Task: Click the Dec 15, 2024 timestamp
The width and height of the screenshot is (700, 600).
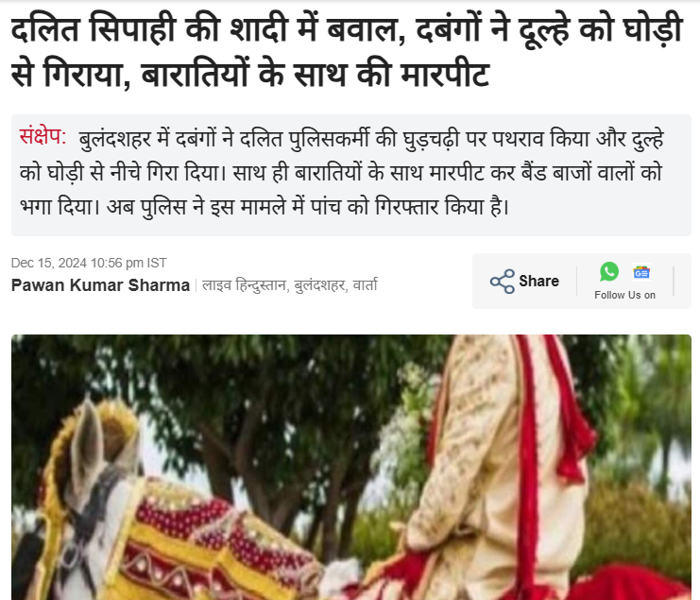Action: (89, 263)
